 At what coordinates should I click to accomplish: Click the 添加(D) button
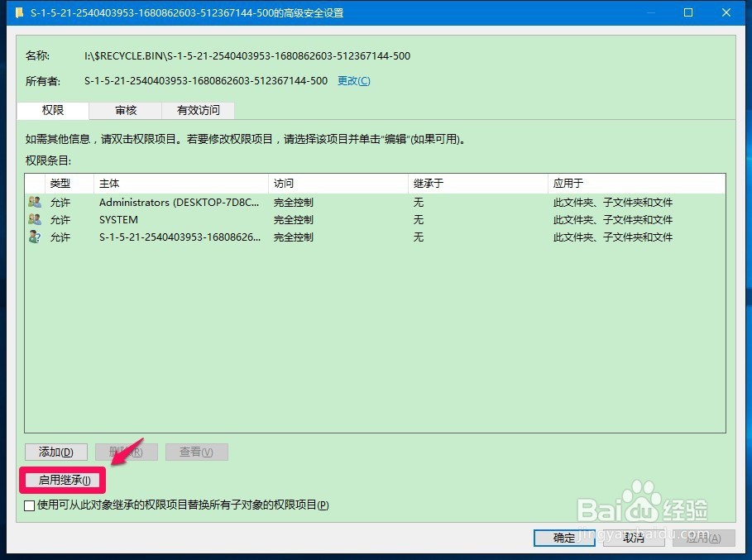click(55, 452)
